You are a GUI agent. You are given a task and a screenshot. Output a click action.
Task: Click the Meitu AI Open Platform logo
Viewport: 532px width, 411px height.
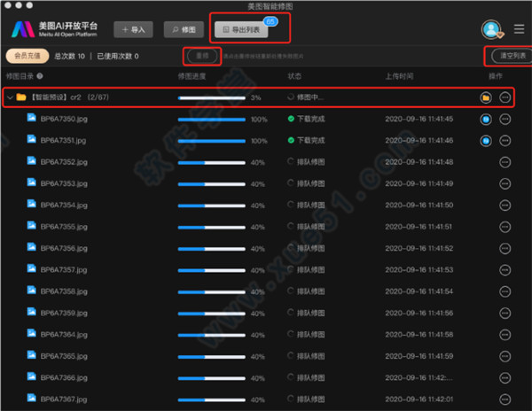tap(50, 30)
